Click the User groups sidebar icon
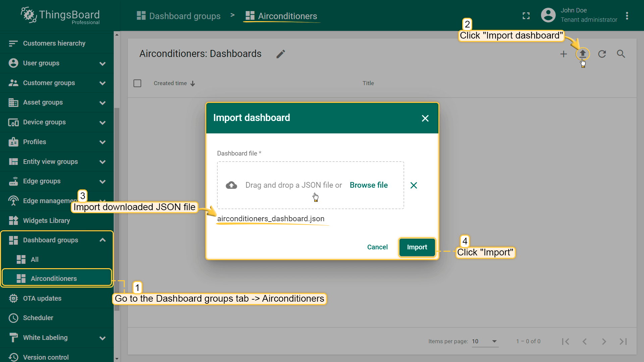This screenshot has width=644, height=362. tap(13, 63)
